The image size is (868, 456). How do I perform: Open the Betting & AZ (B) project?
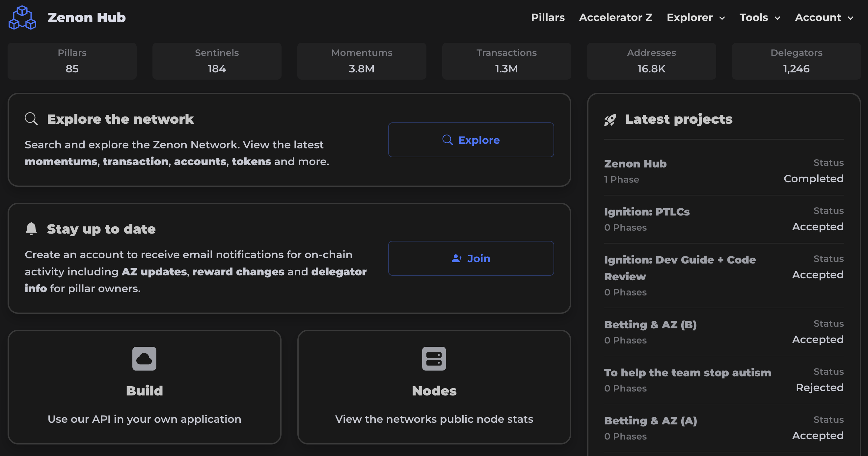point(650,325)
